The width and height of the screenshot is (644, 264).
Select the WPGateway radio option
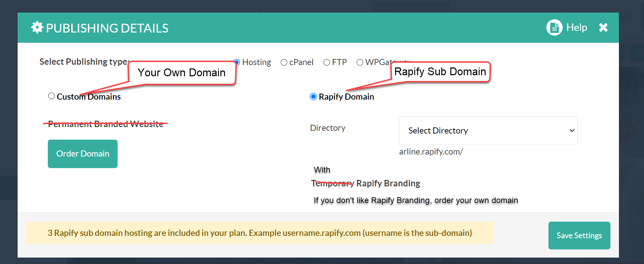[360, 62]
